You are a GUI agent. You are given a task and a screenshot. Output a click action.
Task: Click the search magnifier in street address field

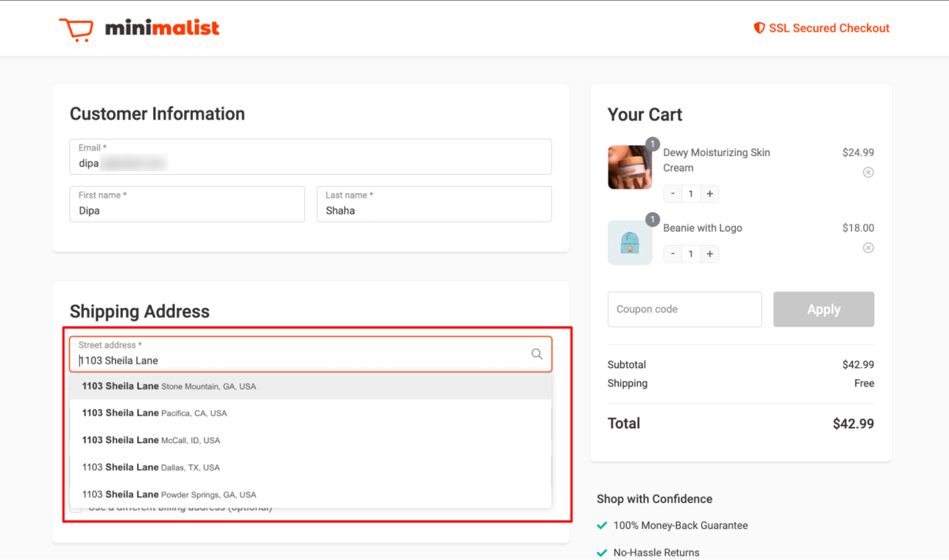(x=536, y=354)
